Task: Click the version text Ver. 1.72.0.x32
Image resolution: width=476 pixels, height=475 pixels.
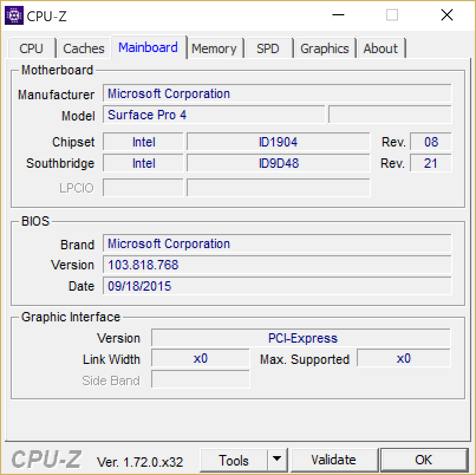Action: 140,462
